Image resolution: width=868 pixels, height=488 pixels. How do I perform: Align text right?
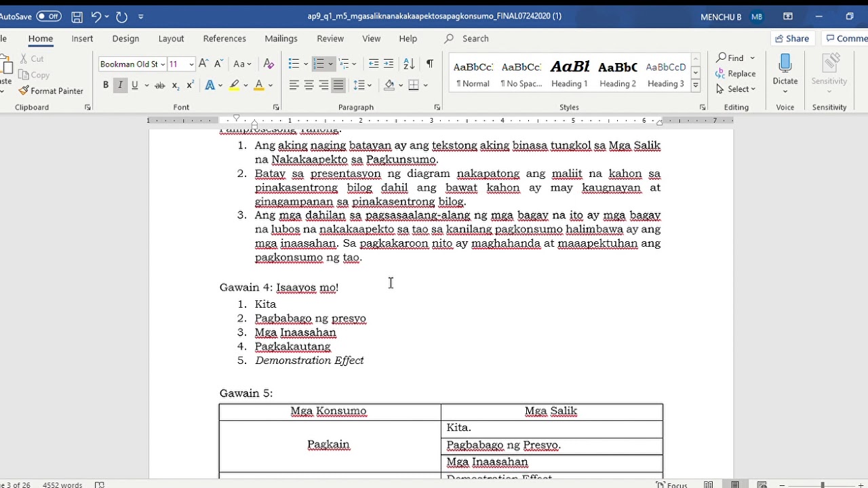[x=323, y=85]
